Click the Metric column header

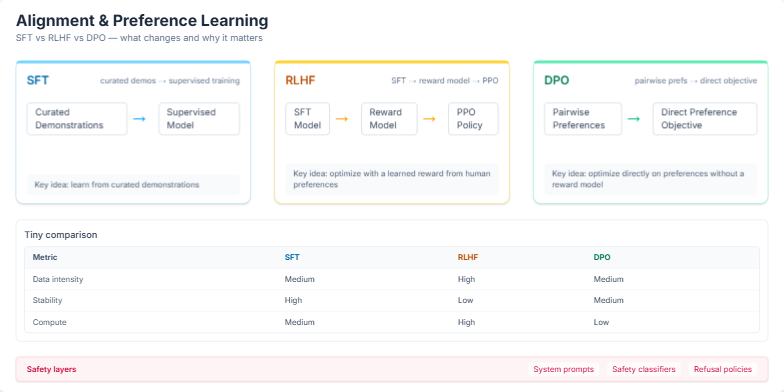pyautogui.click(x=45, y=258)
